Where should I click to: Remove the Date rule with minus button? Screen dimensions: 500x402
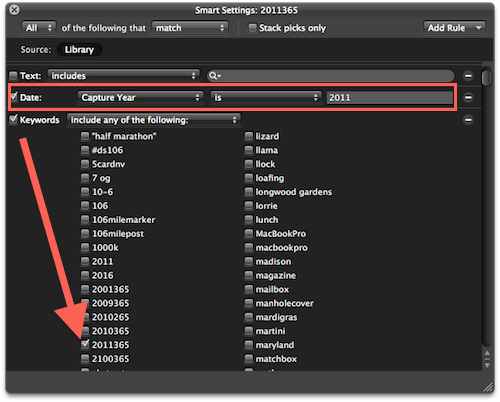click(468, 98)
